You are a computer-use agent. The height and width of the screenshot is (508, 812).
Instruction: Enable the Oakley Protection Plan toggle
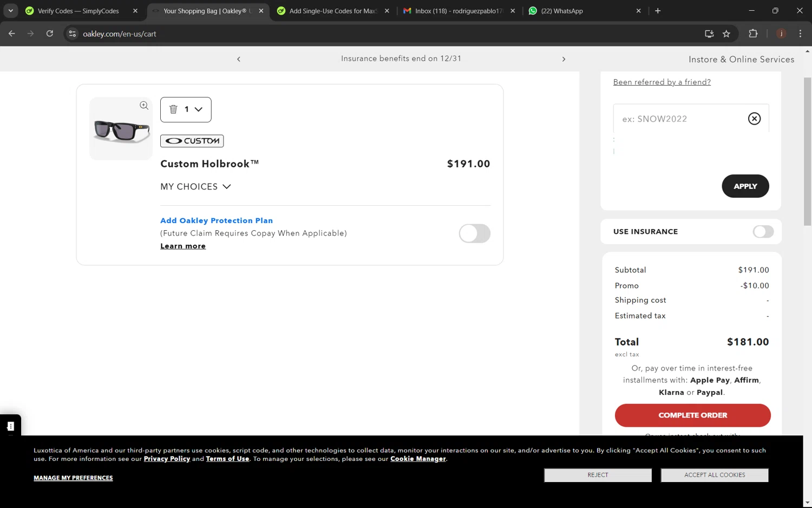point(475,233)
